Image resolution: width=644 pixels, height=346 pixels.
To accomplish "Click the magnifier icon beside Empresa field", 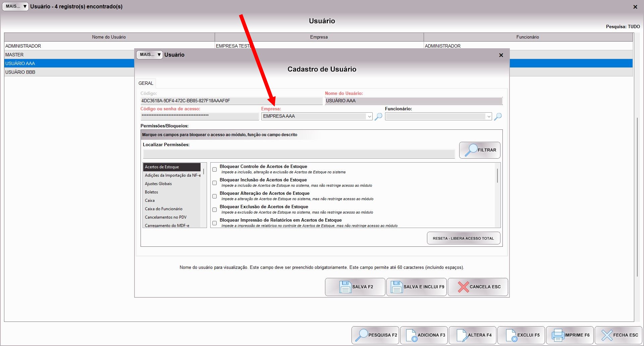I will click(x=378, y=116).
